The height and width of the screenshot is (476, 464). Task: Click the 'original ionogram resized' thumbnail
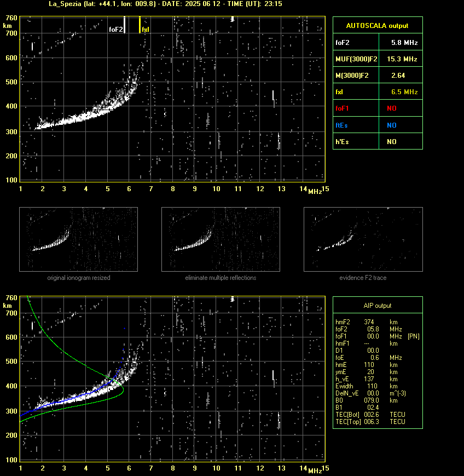(79, 239)
